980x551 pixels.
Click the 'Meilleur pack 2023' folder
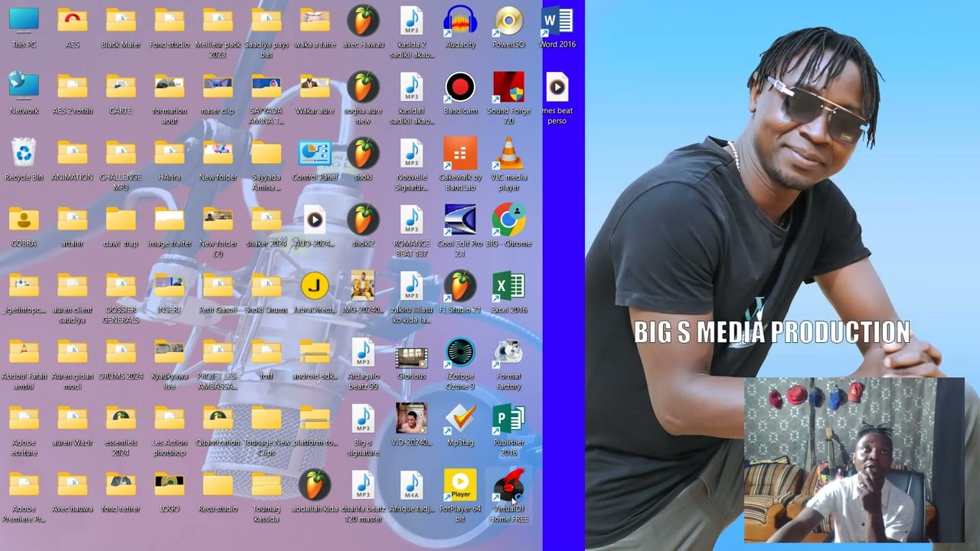click(218, 21)
